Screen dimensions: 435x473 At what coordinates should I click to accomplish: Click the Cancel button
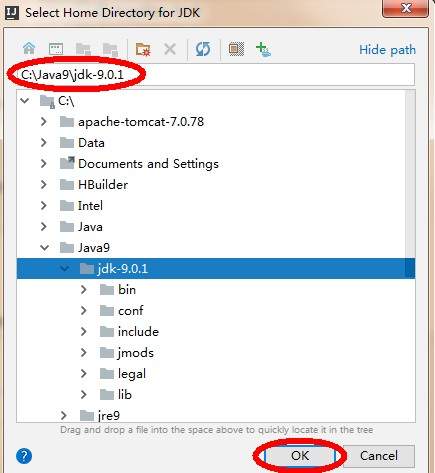[x=379, y=456]
